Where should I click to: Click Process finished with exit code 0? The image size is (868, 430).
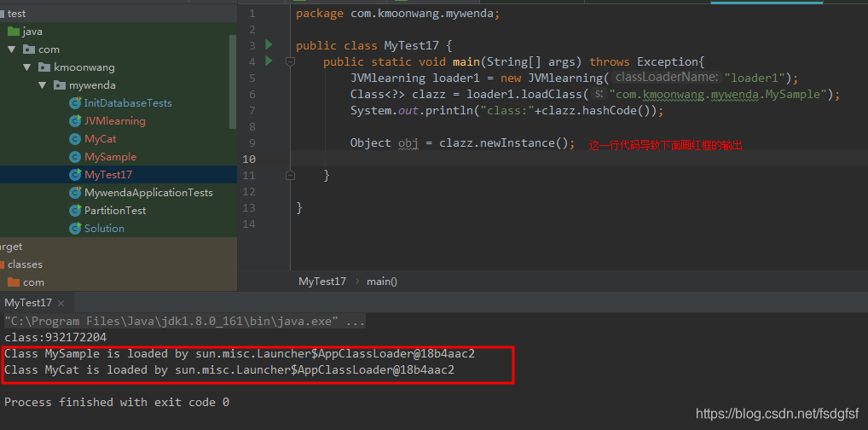pos(117,402)
